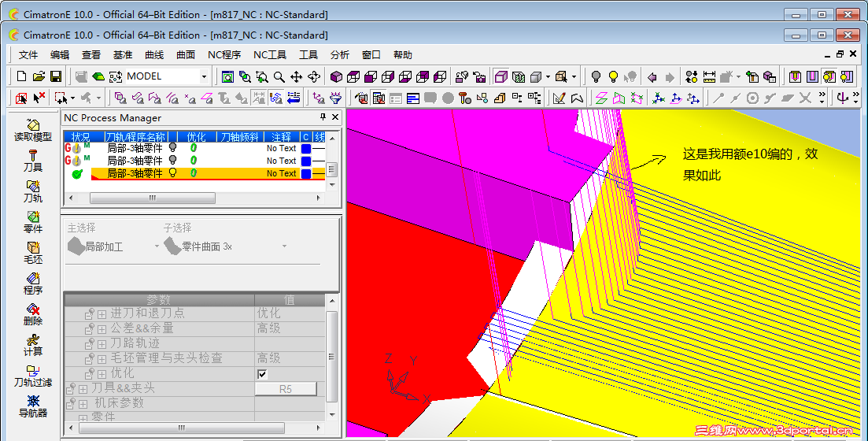Click the blue color swatch in highlighted row
The width and height of the screenshot is (868, 441).
coord(306,173)
